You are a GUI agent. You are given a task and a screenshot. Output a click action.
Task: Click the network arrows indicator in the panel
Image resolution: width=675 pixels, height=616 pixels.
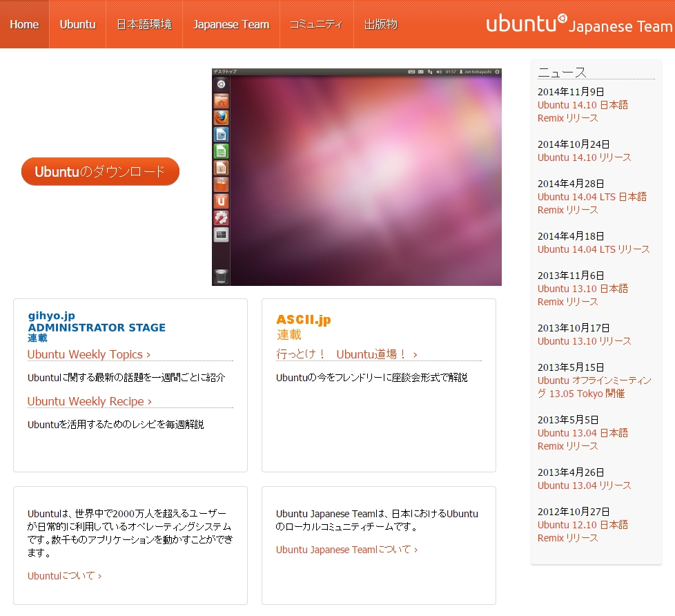[x=429, y=72]
